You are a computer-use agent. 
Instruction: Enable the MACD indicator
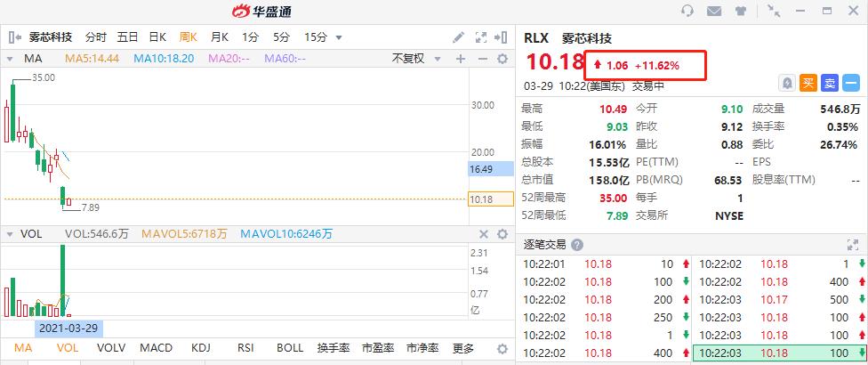click(157, 348)
